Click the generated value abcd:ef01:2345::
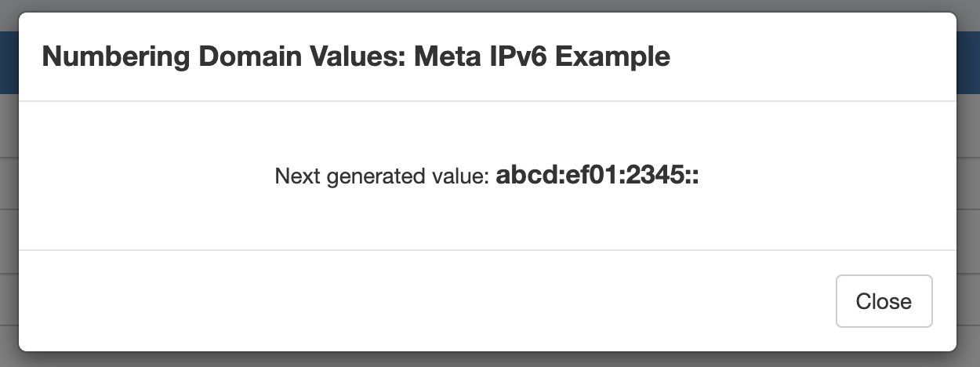 coord(597,176)
